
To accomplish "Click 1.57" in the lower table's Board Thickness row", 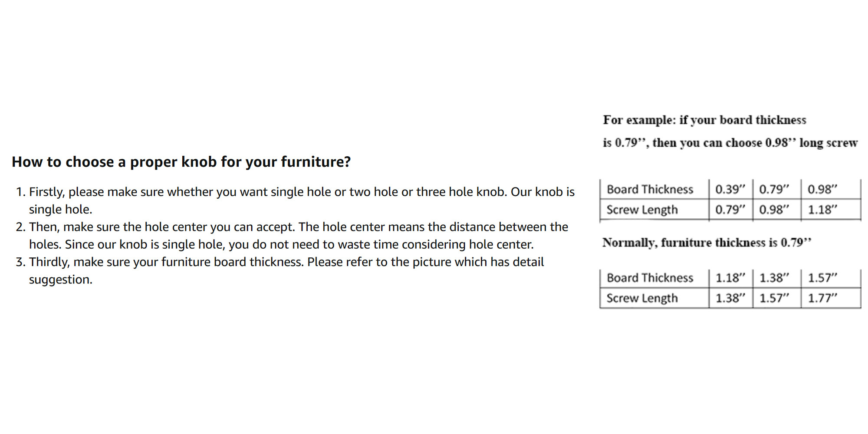I will pos(822,278).
